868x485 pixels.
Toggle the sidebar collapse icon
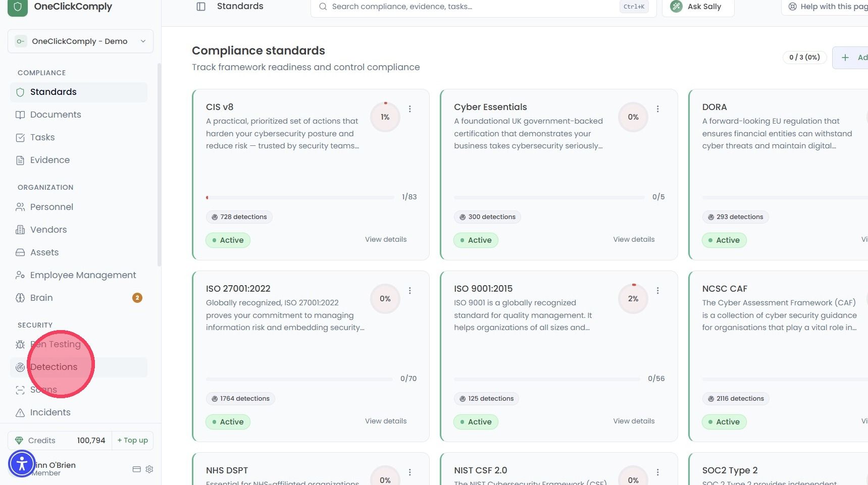click(x=201, y=7)
